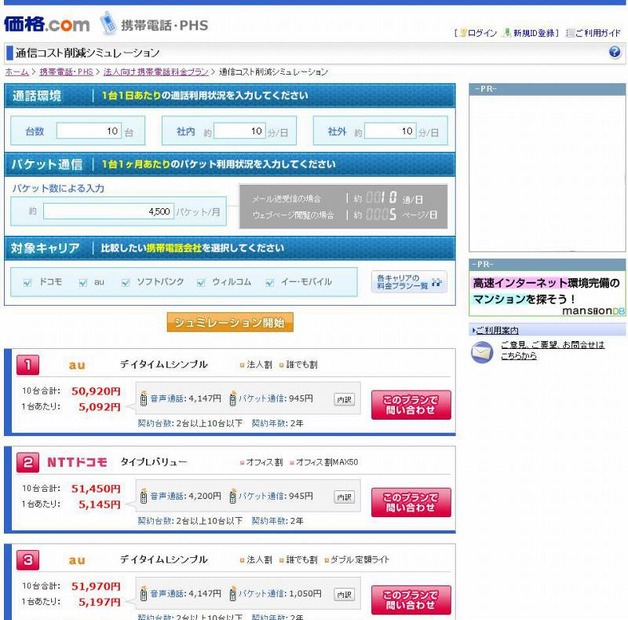Click the 新規ID登録 link
Image resolution: width=628 pixels, height=620 pixels.
point(534,33)
